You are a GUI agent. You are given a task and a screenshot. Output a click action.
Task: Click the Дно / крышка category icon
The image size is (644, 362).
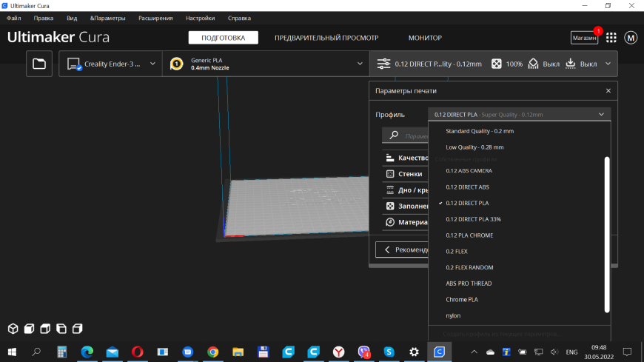(x=390, y=190)
